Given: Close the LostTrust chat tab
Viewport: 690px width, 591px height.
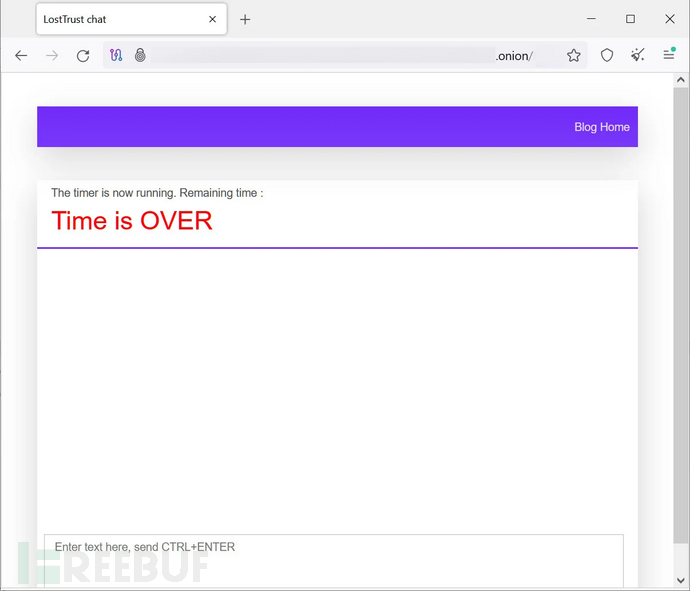Looking at the screenshot, I should [212, 19].
